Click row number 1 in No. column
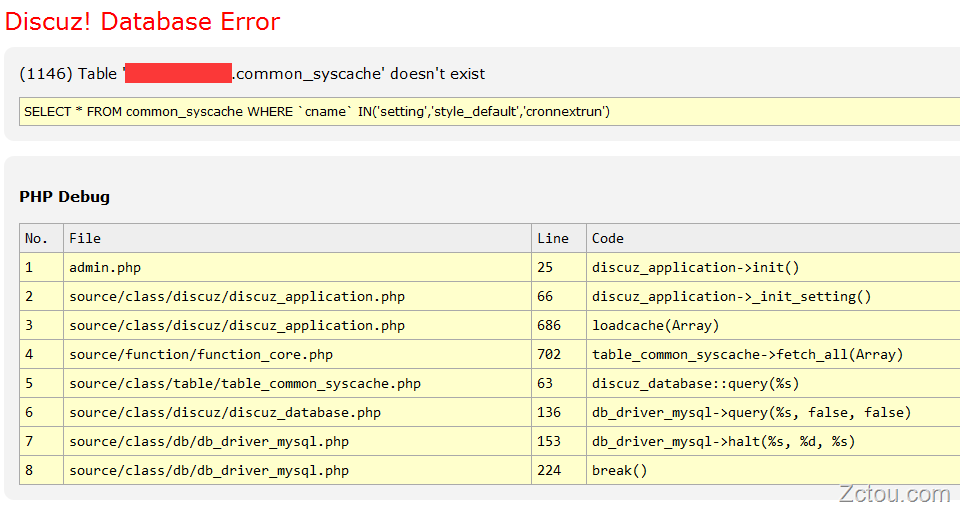Viewport: 960px width, 510px height. click(x=42, y=268)
